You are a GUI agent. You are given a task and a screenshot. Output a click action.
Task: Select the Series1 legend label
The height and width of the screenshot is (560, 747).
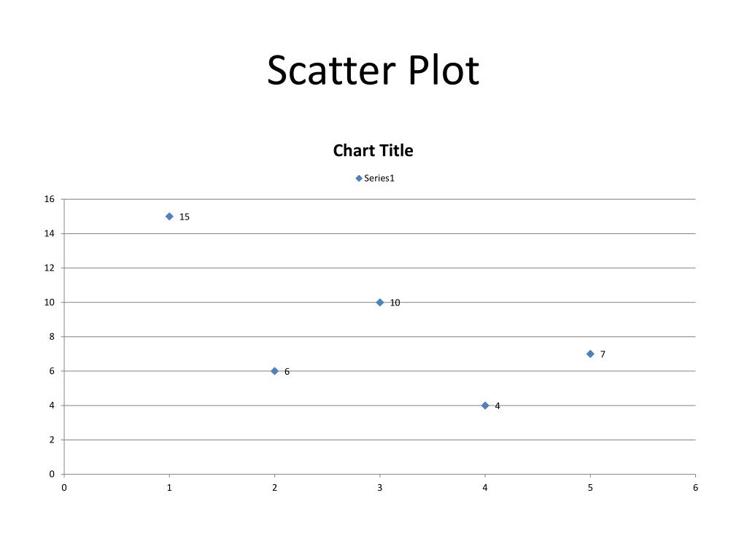pos(379,178)
